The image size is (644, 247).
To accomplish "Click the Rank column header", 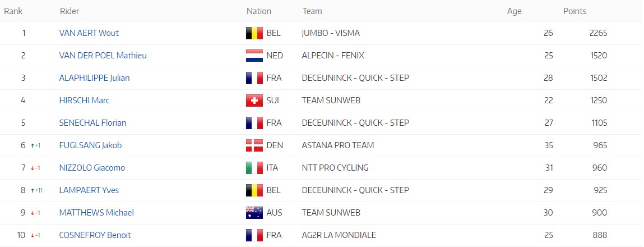I will point(13,11).
